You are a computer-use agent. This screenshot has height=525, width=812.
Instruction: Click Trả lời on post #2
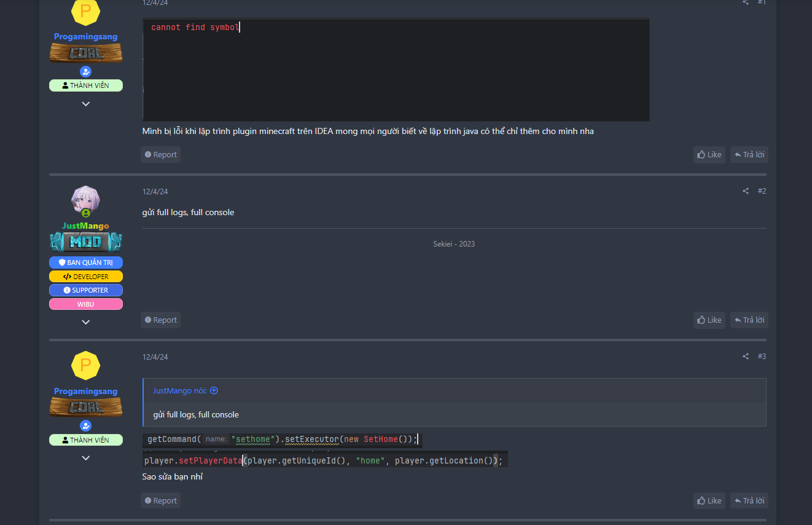tap(749, 320)
